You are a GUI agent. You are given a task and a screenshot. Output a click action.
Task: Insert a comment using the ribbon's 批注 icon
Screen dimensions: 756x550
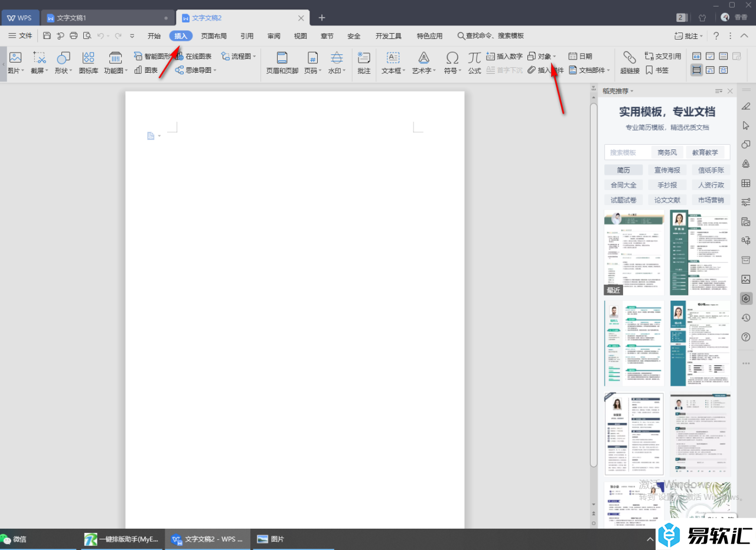coord(364,58)
